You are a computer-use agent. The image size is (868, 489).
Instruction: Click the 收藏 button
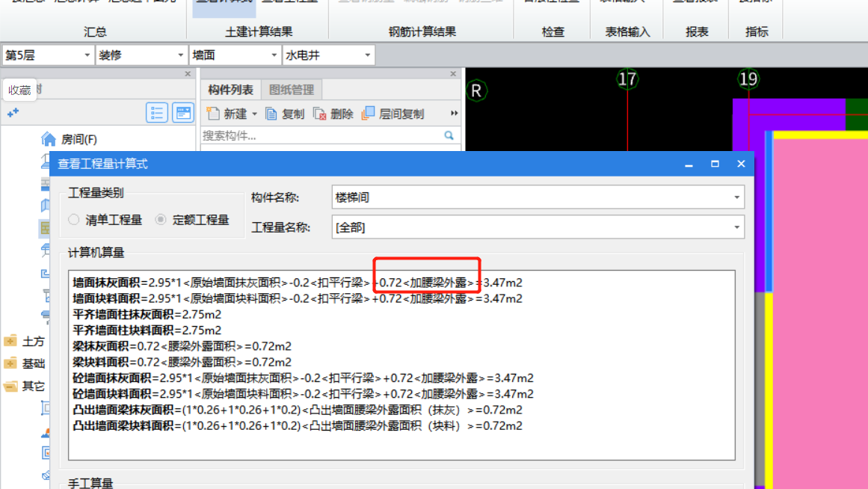tap(19, 90)
